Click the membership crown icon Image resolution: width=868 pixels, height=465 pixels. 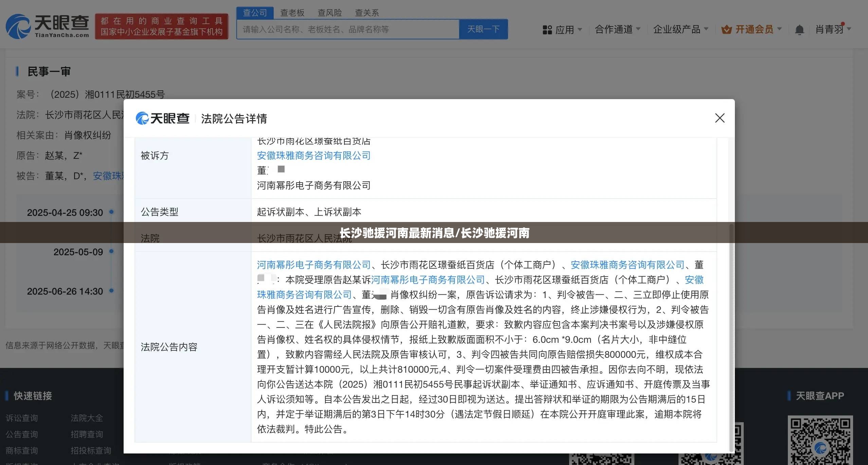(726, 30)
